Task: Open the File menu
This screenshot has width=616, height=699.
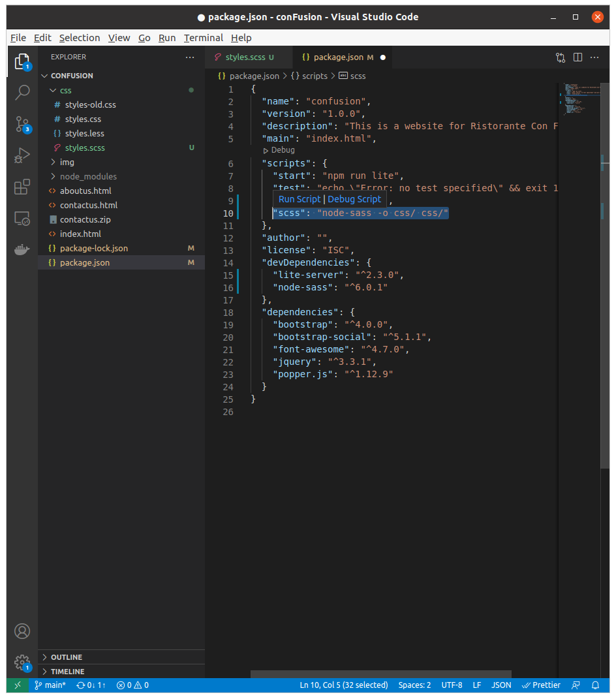Action: point(18,38)
